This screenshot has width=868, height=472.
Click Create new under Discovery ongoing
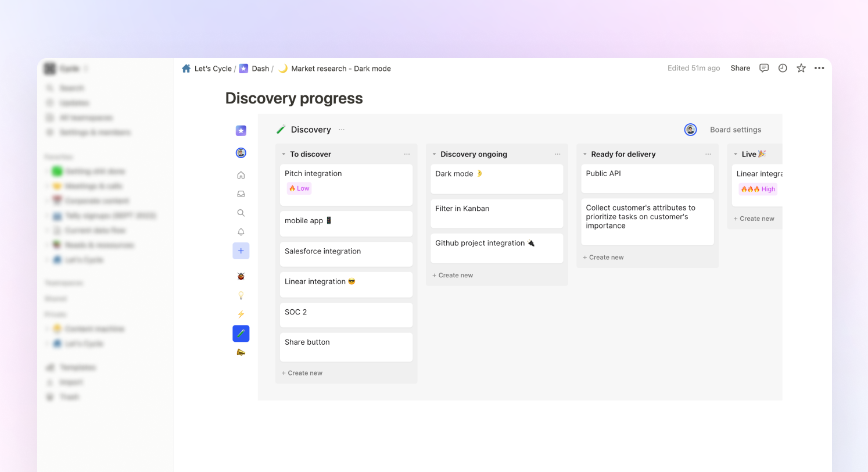tap(453, 276)
